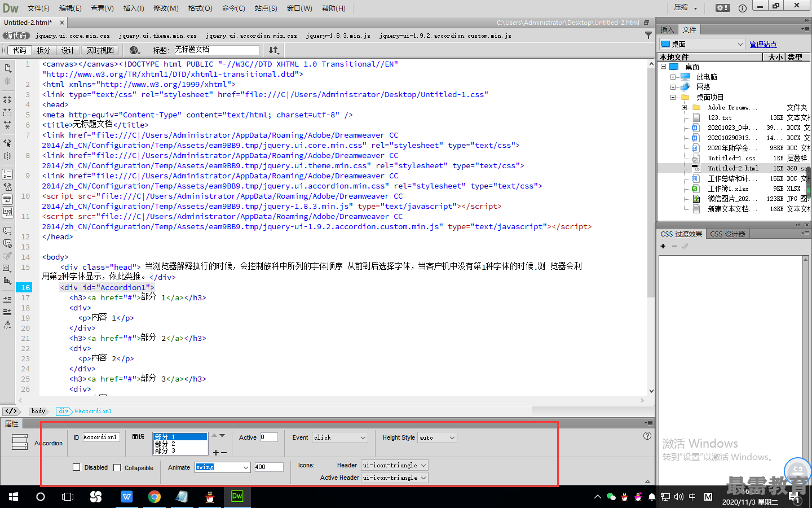Click the filter related files funnel icon
This screenshot has width=812, height=508.
pos(648,35)
